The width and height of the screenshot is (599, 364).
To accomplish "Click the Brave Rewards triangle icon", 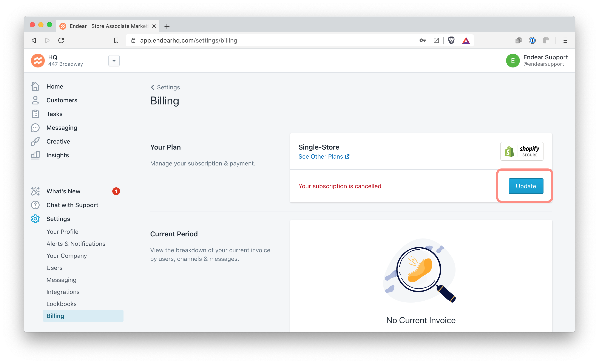I will (466, 40).
